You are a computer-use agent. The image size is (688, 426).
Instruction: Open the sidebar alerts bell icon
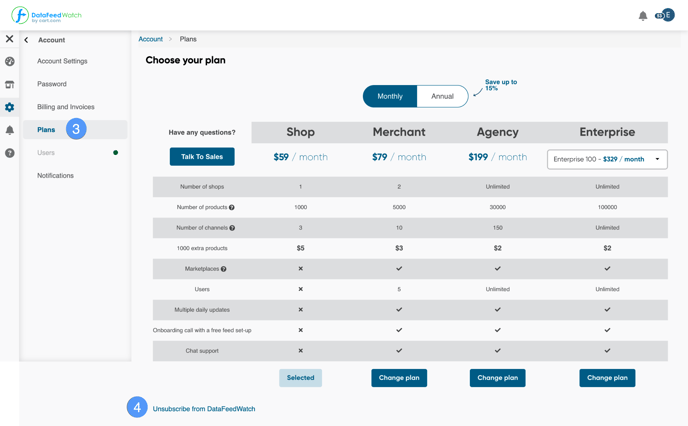pos(10,130)
